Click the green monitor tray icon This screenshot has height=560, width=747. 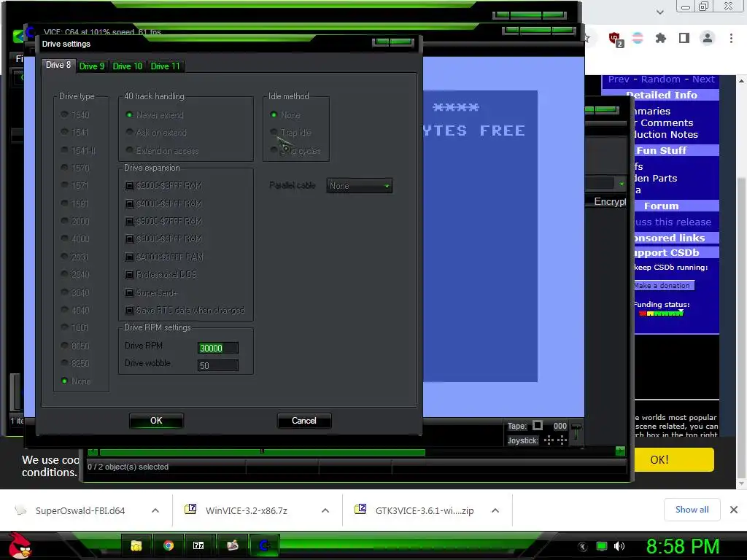point(602,546)
